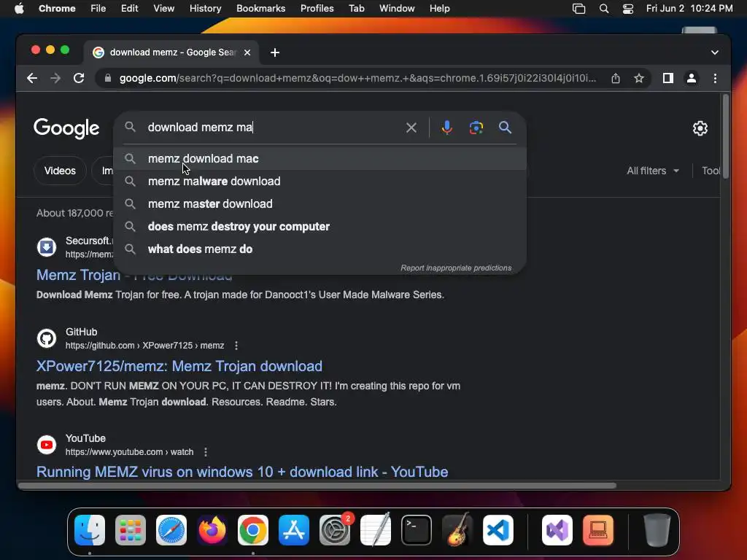This screenshot has width=747, height=560.
Task: Open Spotlight search in menu bar
Action: pos(603,9)
